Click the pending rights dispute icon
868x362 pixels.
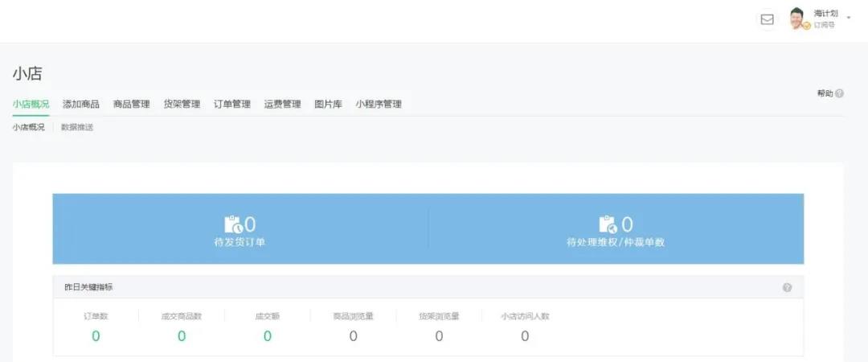pyautogui.click(x=608, y=224)
